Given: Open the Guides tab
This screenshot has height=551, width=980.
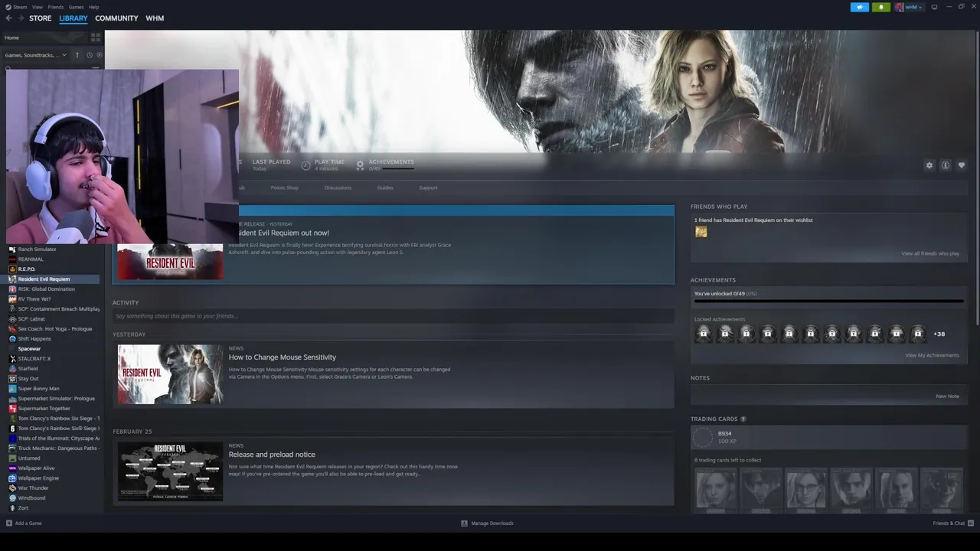Looking at the screenshot, I should coord(385,187).
